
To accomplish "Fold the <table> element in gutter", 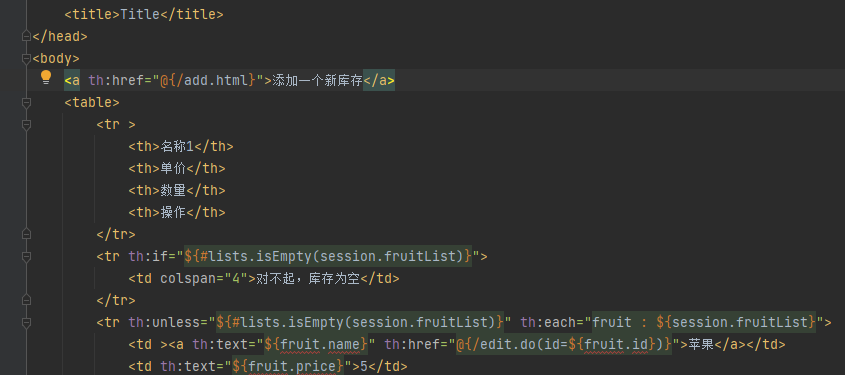I will (x=26, y=102).
